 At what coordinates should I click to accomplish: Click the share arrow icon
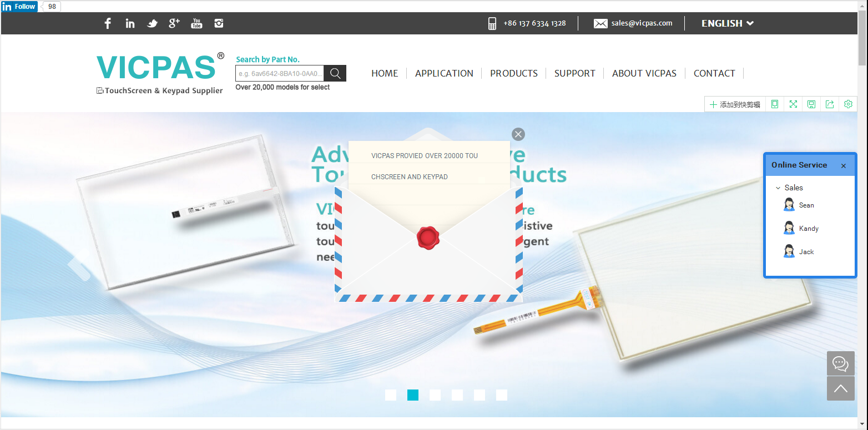point(830,104)
